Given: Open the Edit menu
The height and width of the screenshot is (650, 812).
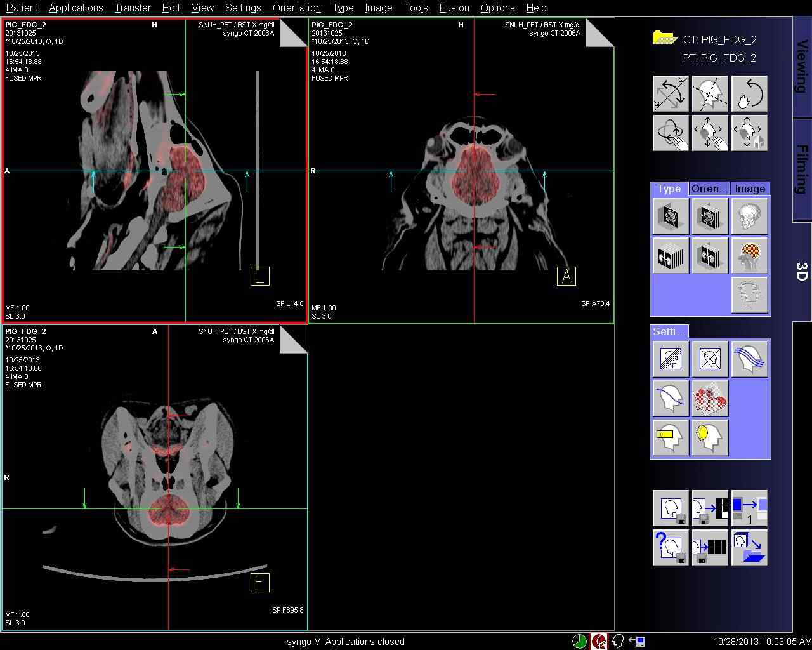Looking at the screenshot, I should point(171,8).
